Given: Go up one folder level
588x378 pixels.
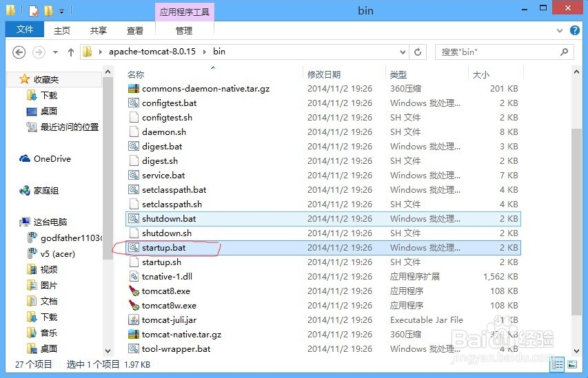Looking at the screenshot, I should coord(70,52).
